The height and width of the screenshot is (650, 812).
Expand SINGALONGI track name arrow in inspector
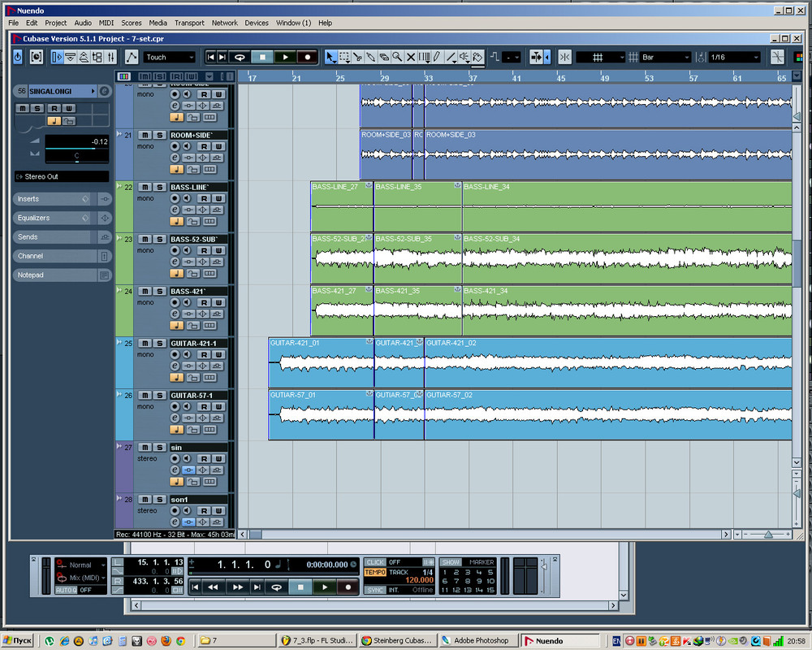pos(93,91)
